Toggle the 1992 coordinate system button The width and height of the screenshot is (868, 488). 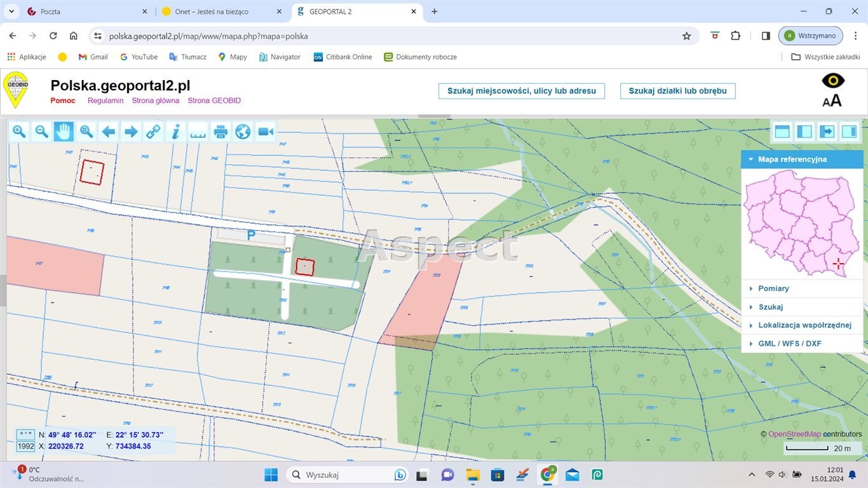click(x=26, y=446)
